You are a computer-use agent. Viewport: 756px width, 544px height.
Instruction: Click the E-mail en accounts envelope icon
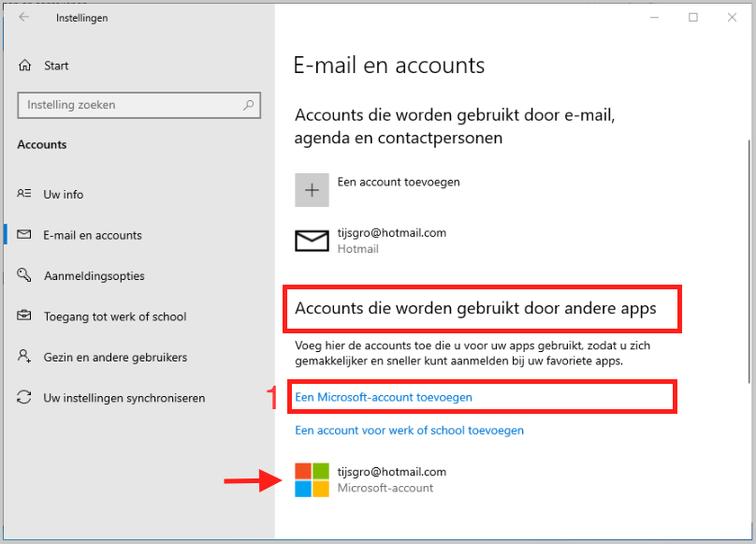tap(25, 235)
